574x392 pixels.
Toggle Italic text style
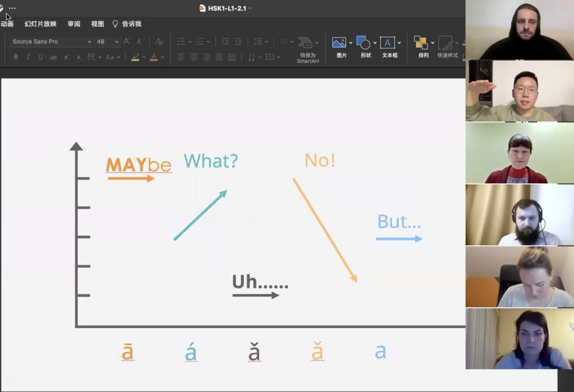click(28, 57)
